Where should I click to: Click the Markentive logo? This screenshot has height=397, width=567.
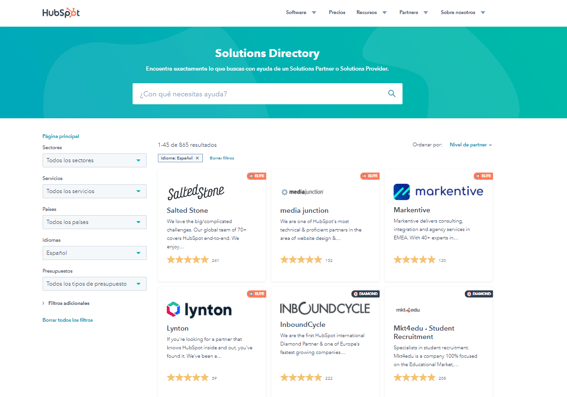coord(438,192)
